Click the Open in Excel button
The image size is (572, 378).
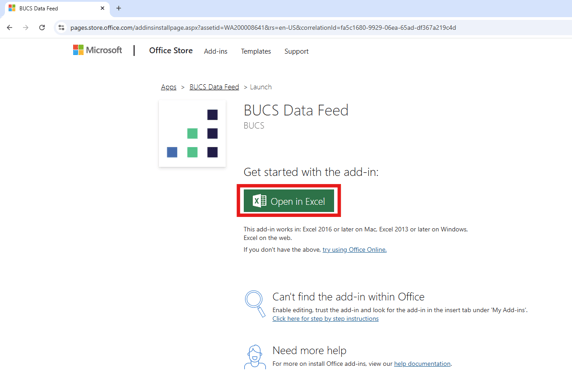tap(289, 201)
